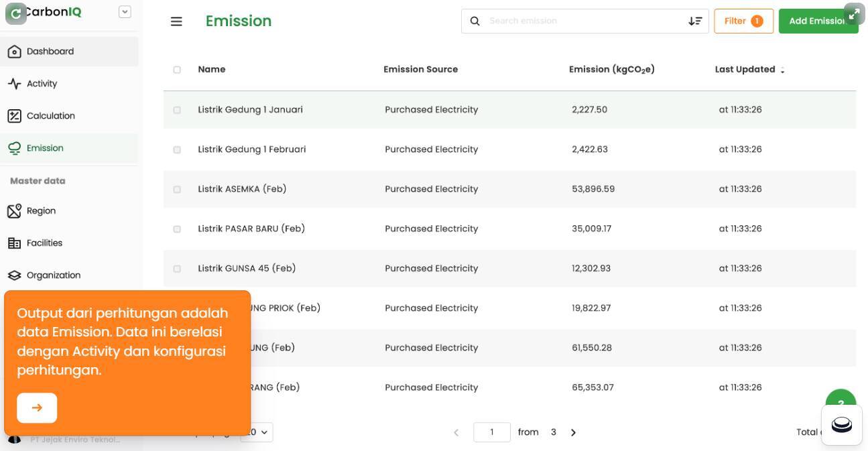
Task: Click the Add Emission button
Action: [x=818, y=21]
